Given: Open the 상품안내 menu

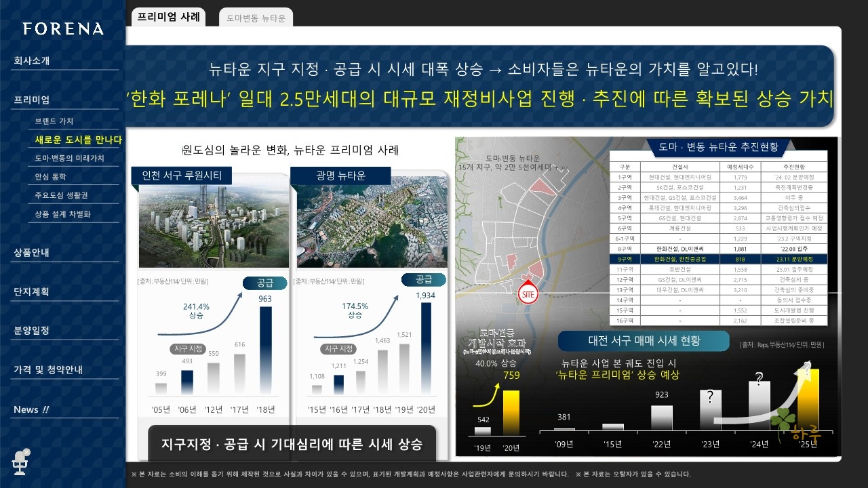Looking at the screenshot, I should tap(32, 252).
